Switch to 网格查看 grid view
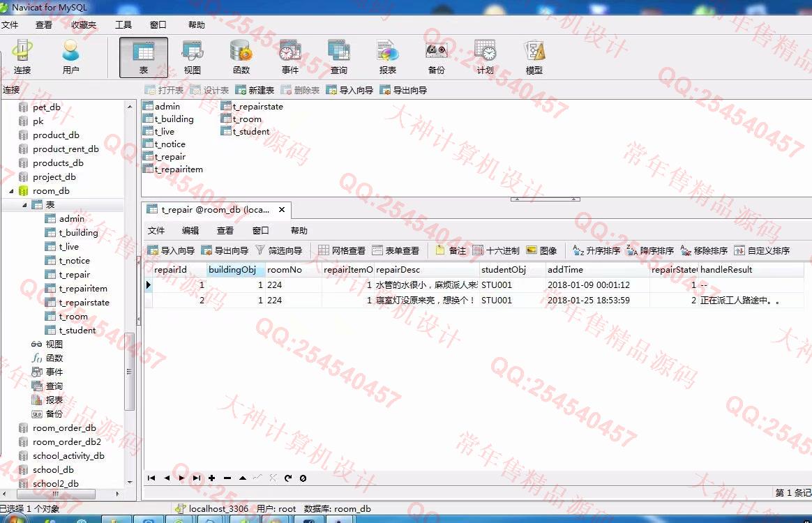 [x=342, y=250]
